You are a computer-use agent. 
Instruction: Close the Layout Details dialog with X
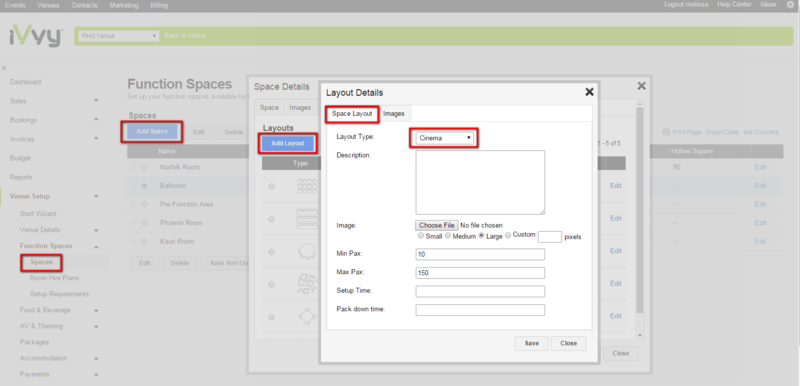coord(589,92)
